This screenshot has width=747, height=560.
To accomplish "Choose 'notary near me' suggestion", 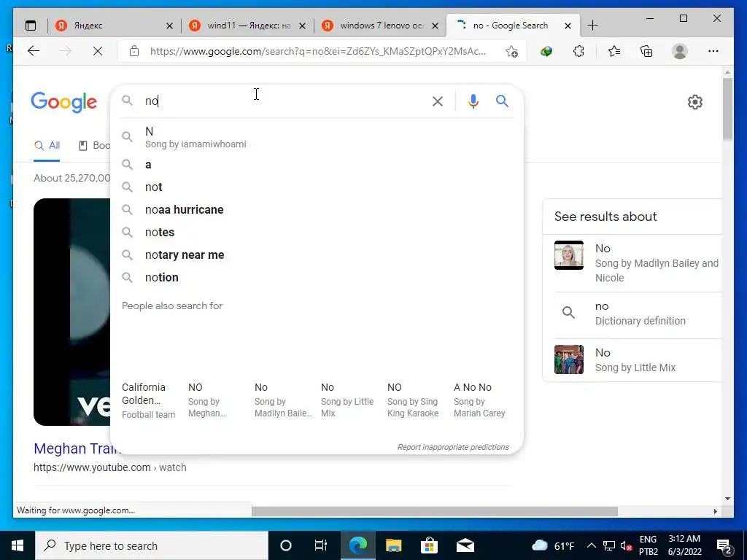I will pyautogui.click(x=317, y=254).
